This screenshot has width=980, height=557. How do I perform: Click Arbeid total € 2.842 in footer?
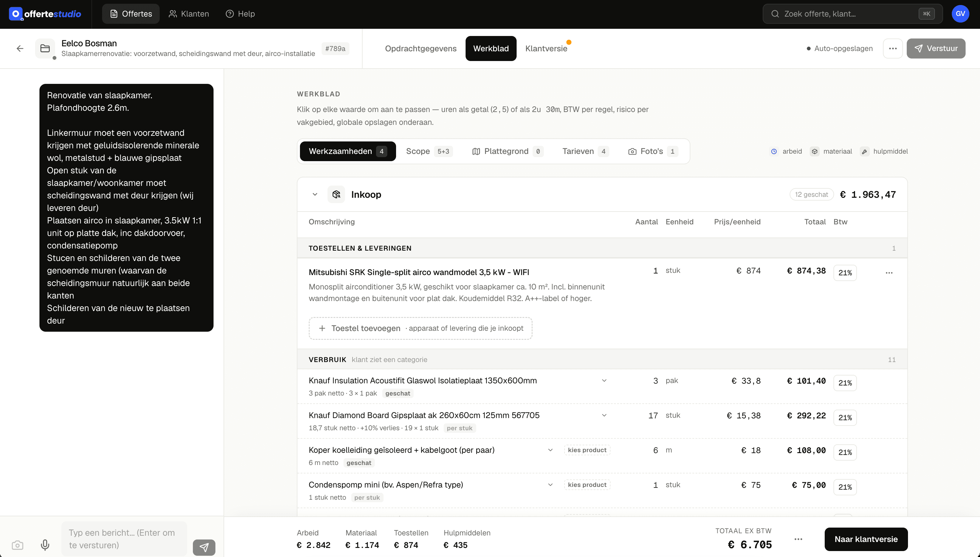(x=313, y=545)
